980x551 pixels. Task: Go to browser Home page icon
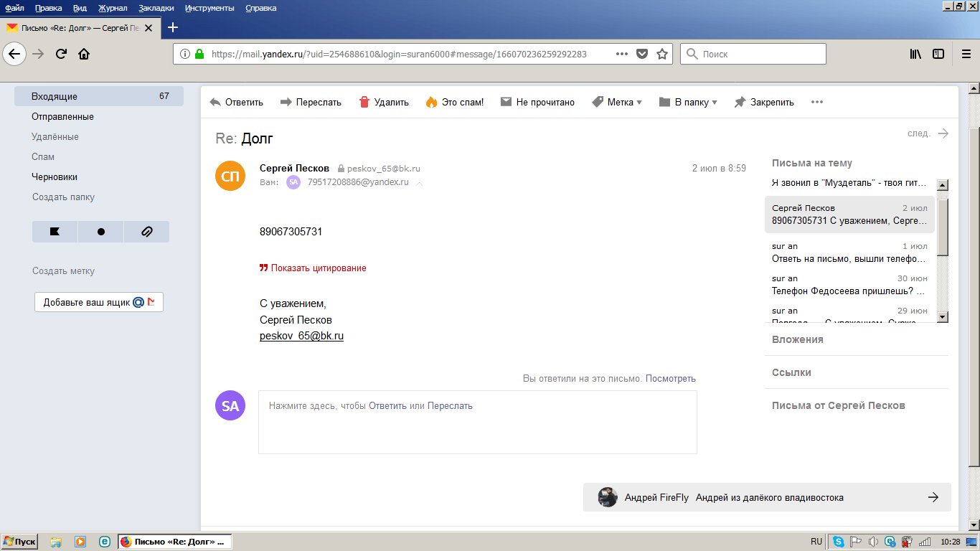pos(84,54)
